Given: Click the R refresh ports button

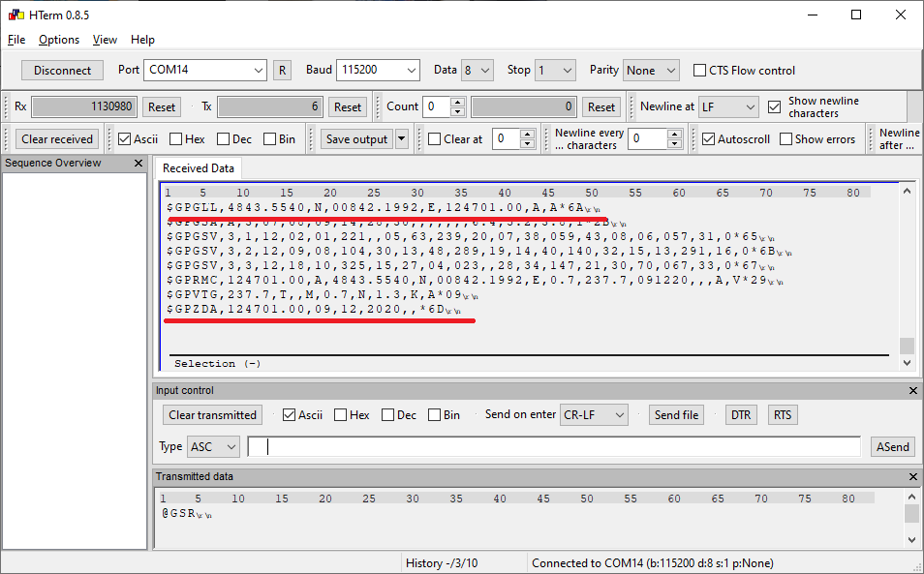Looking at the screenshot, I should (x=282, y=71).
